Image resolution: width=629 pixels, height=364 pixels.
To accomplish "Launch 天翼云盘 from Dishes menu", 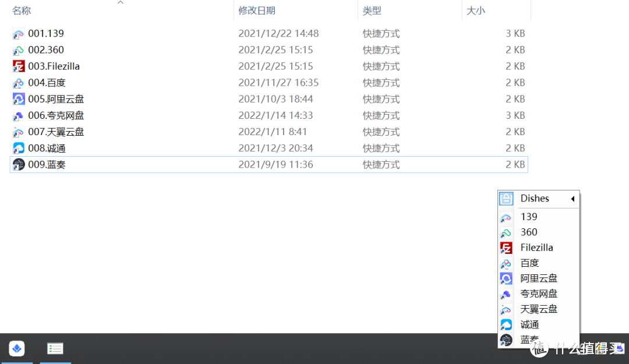I will 539,309.
